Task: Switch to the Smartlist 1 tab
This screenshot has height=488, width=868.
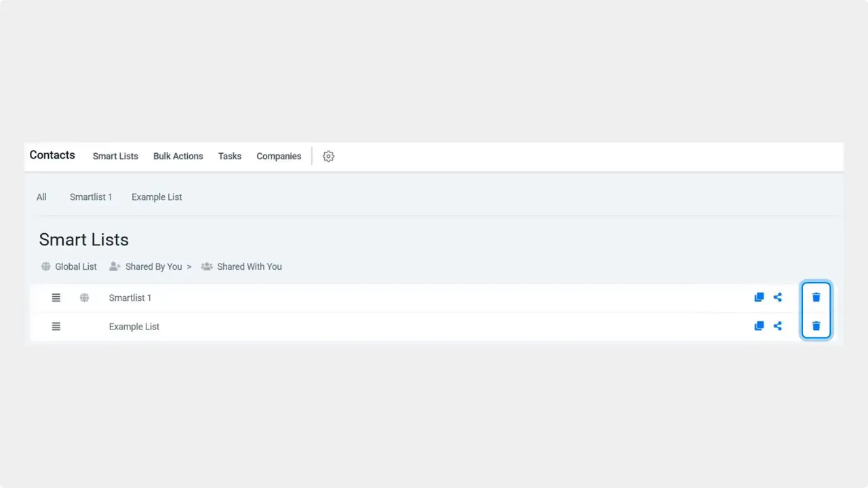Action: [x=91, y=197]
